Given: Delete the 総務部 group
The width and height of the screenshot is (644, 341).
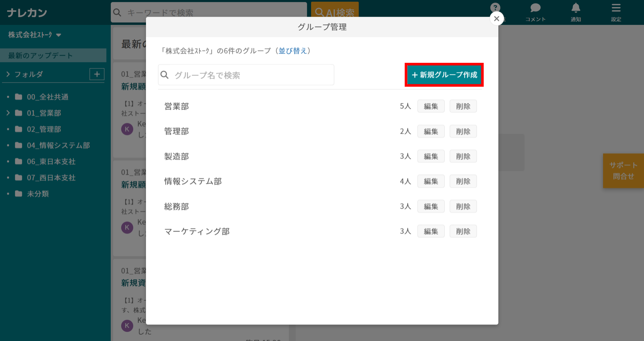Looking at the screenshot, I should pos(463,206).
